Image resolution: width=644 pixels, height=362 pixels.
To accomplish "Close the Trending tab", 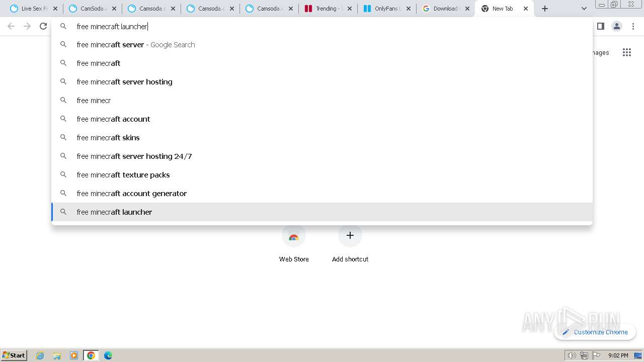I will pyautogui.click(x=350, y=9).
